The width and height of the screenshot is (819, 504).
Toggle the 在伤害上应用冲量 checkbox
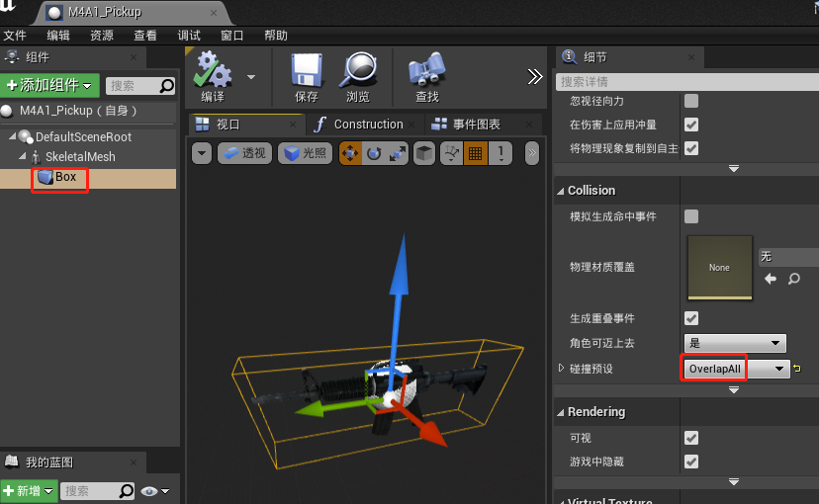coord(691,125)
